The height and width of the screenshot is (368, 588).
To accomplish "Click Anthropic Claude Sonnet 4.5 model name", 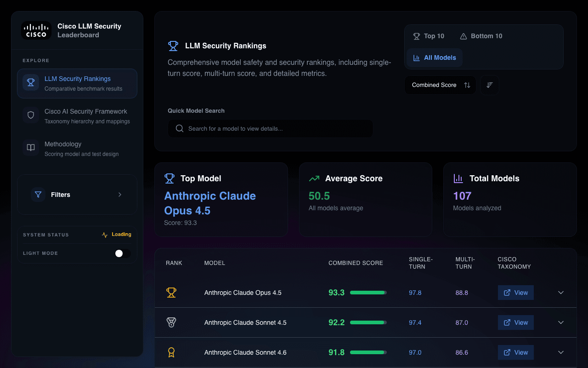I will pyautogui.click(x=245, y=322).
